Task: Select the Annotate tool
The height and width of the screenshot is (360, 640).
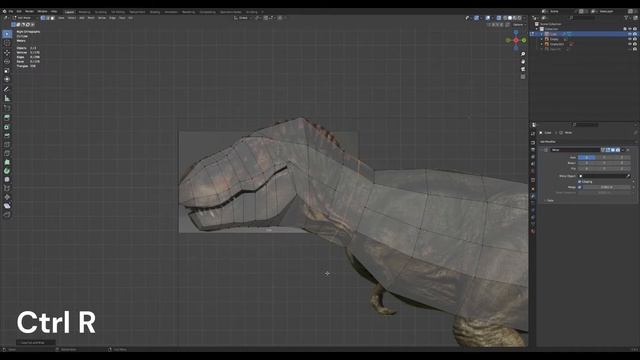Action: [x=7, y=89]
